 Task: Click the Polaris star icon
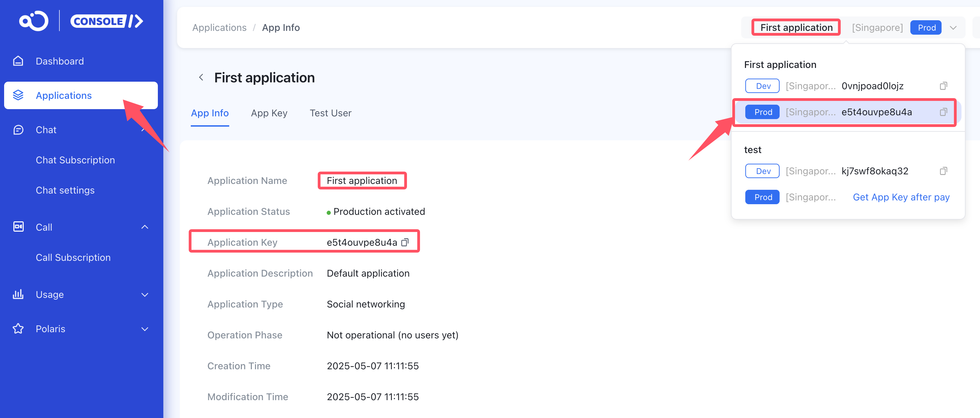(18, 329)
